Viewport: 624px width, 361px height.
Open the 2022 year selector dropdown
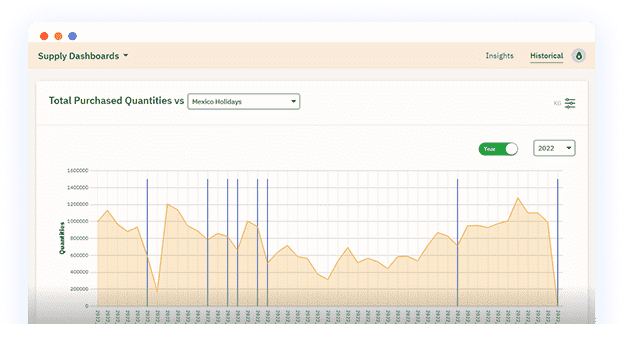(x=554, y=148)
